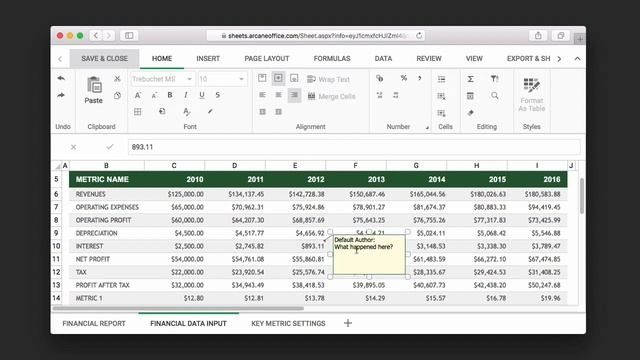This screenshot has height=360, width=640.
Task: Click the Copy icon below the scissors
Action: (x=117, y=96)
